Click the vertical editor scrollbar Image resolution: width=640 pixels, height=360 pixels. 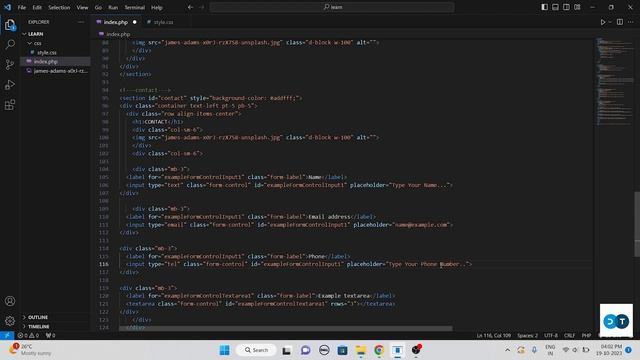(637, 224)
